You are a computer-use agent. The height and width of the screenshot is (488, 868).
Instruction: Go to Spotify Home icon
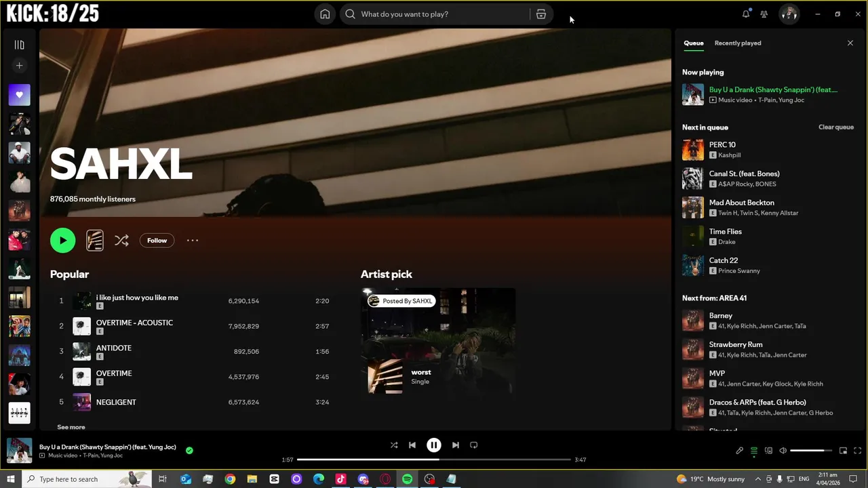(325, 14)
